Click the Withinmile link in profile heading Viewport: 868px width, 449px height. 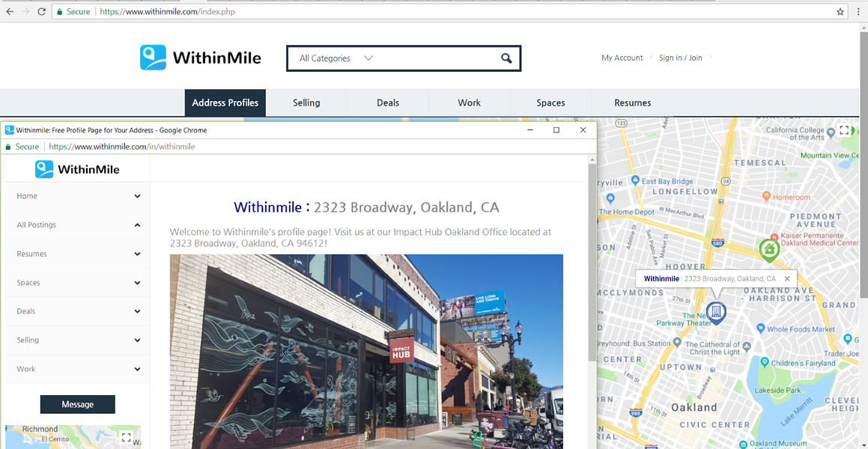pos(268,207)
